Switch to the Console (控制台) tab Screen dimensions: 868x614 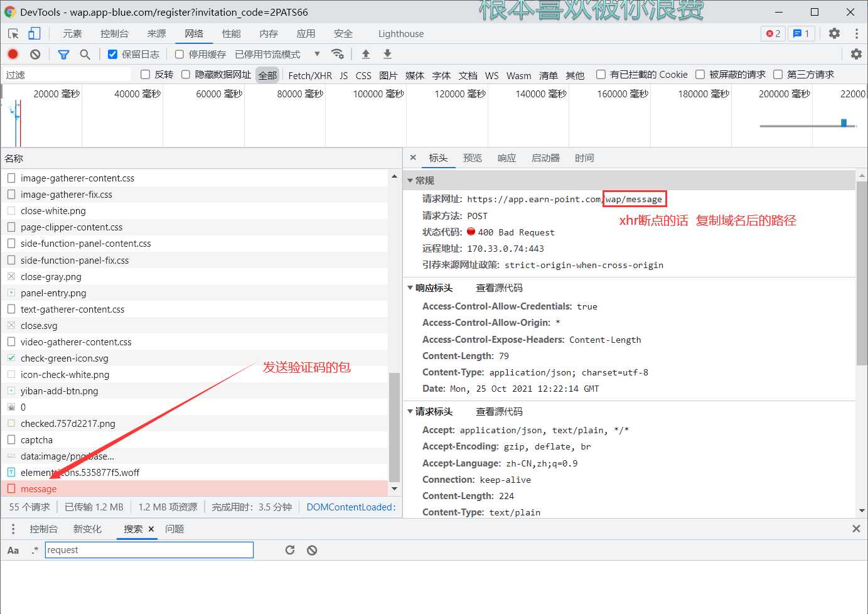(x=114, y=34)
